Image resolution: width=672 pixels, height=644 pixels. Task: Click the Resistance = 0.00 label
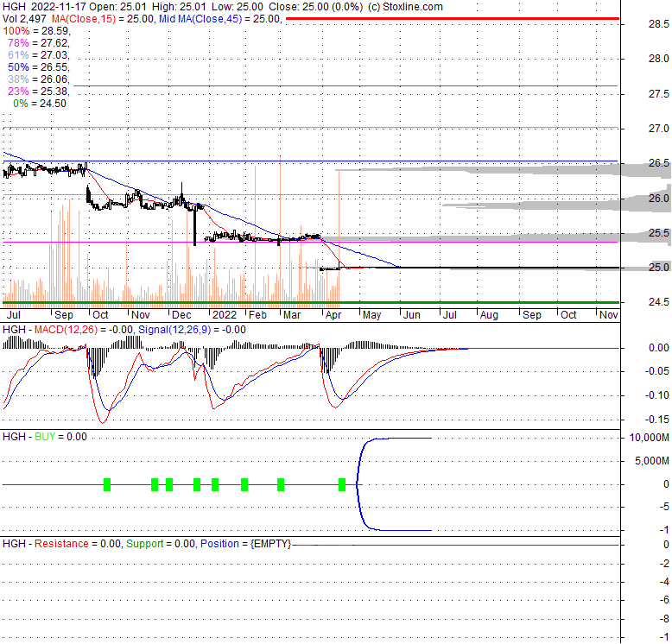[x=78, y=544]
